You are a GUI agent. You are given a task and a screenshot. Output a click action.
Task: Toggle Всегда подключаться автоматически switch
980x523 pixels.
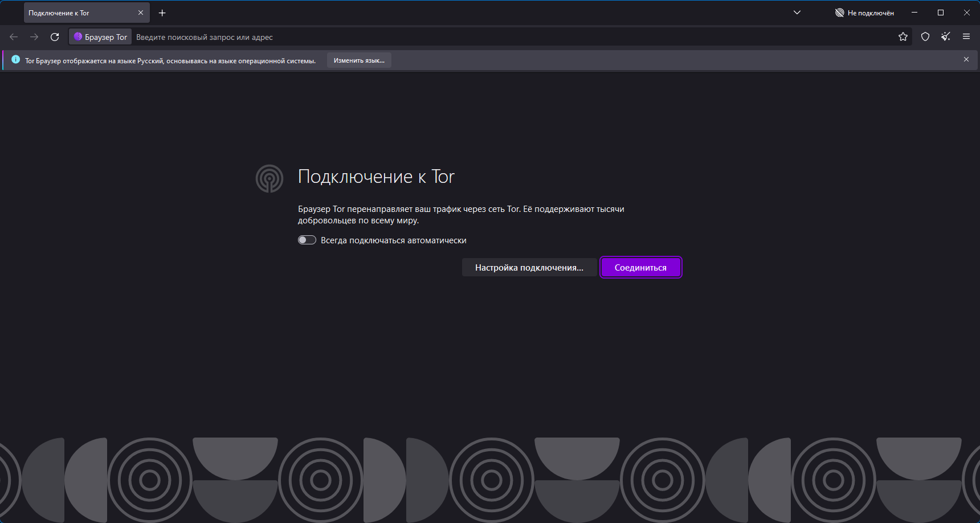307,240
